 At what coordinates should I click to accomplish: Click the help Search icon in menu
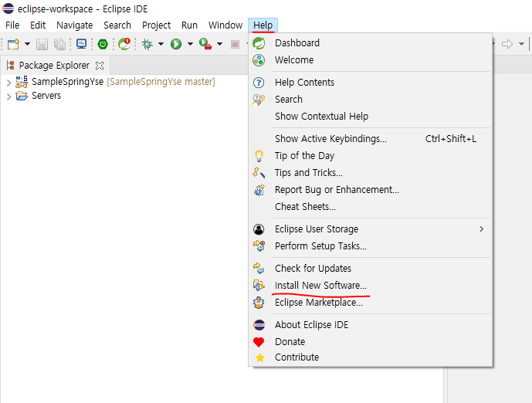[259, 100]
